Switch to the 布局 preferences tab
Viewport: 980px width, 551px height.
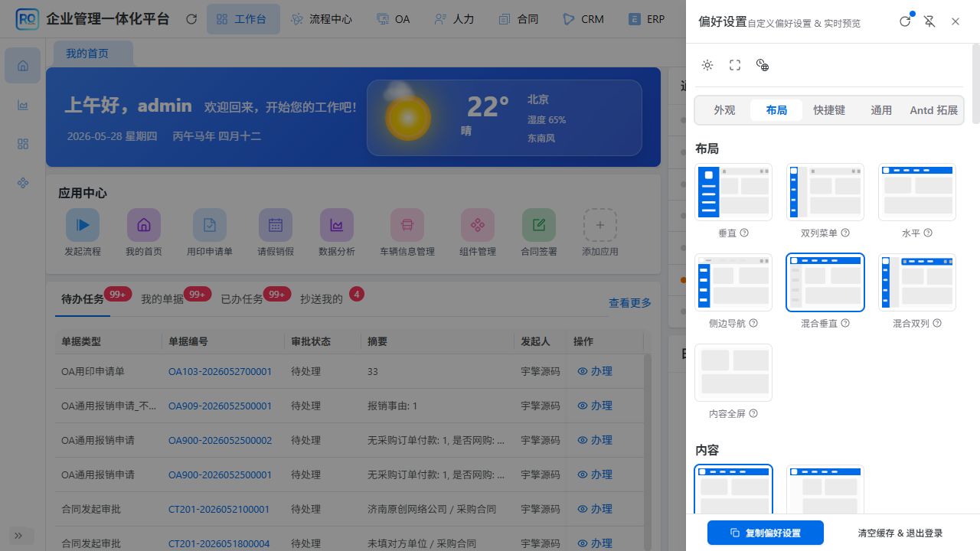(x=776, y=110)
